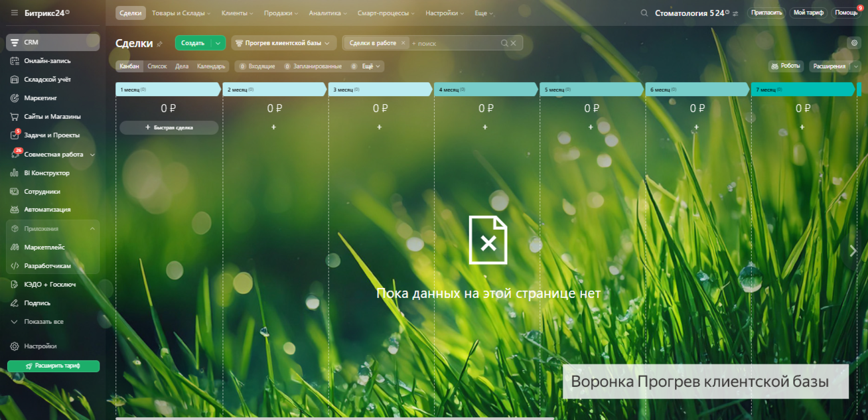Switch to the Канбан view
The width and height of the screenshot is (868, 420).
tap(129, 66)
